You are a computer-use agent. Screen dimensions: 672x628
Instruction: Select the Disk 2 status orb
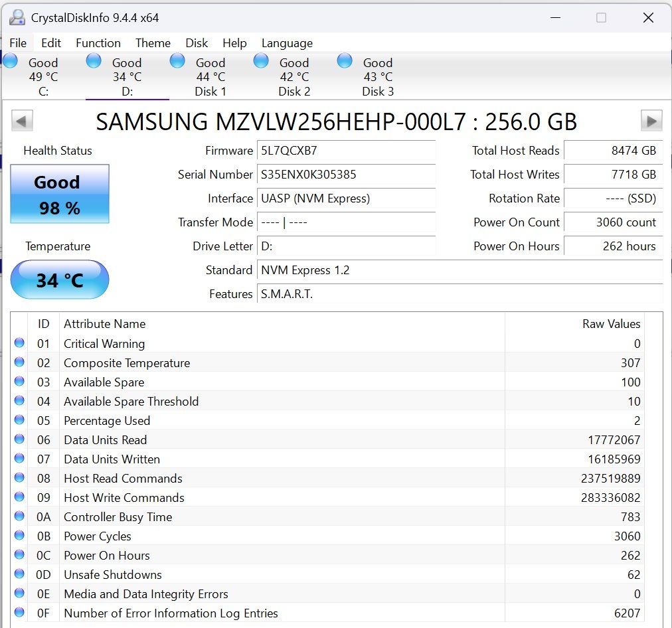point(261,60)
